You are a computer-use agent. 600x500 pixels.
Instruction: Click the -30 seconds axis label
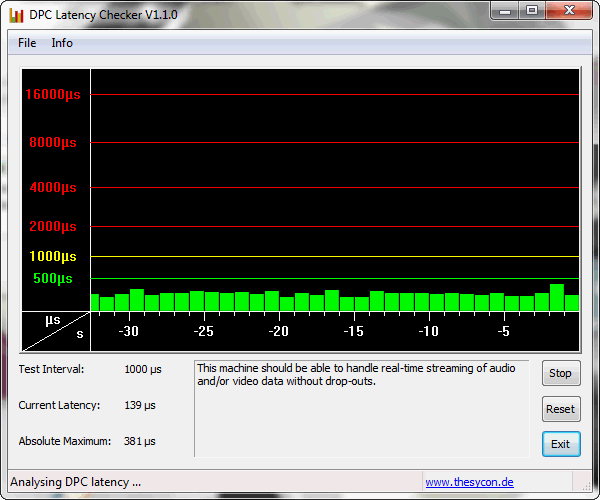[128, 331]
